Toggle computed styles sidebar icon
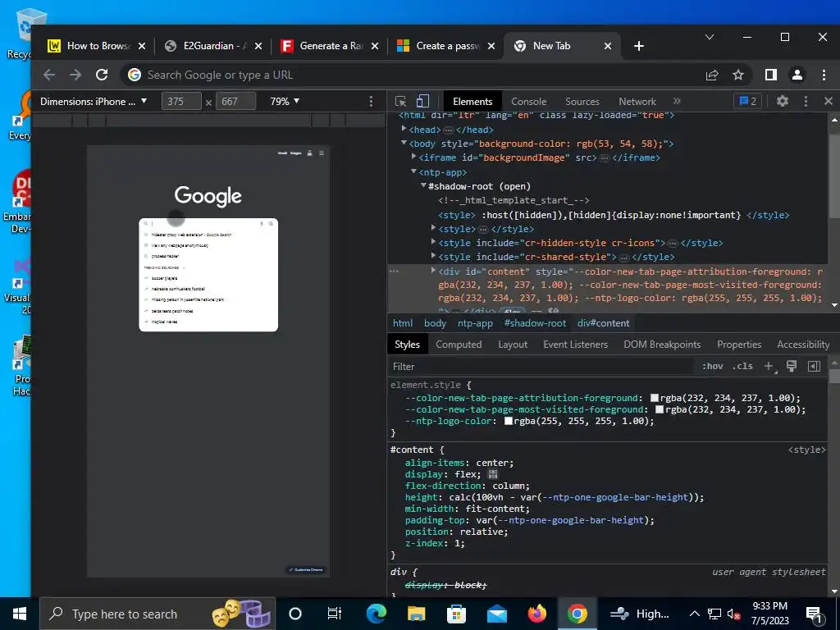Image resolution: width=840 pixels, height=630 pixels. pos(814,367)
